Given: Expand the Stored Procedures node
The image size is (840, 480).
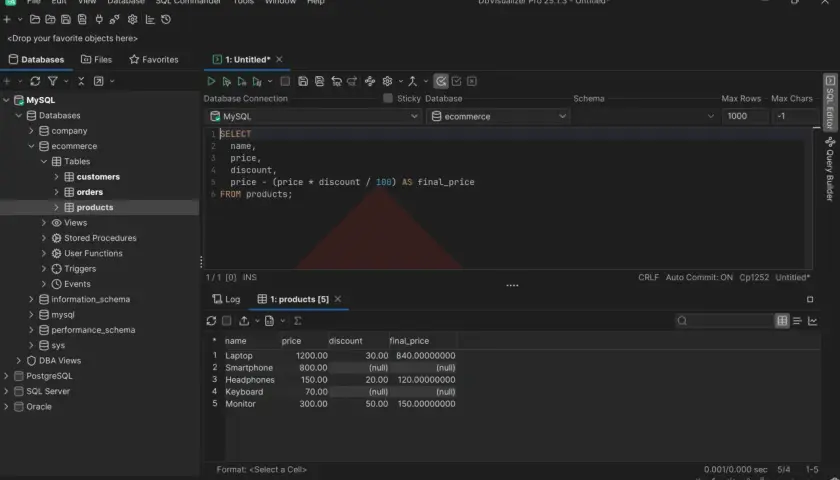Looking at the screenshot, I should 44,238.
